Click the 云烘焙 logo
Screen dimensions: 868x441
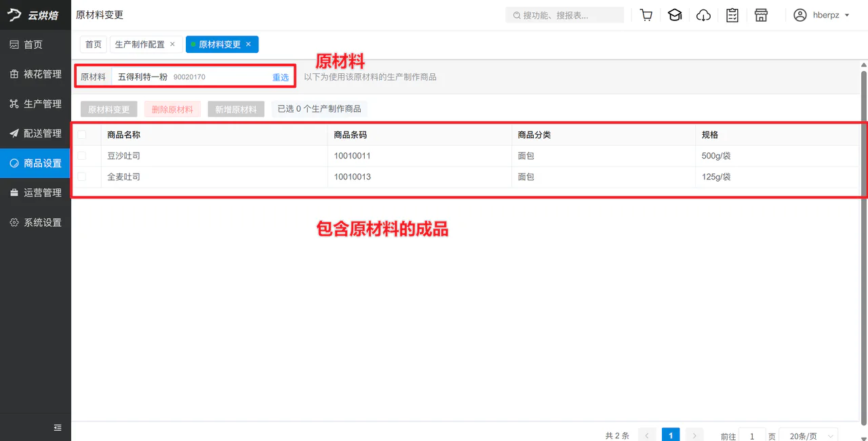(34, 15)
